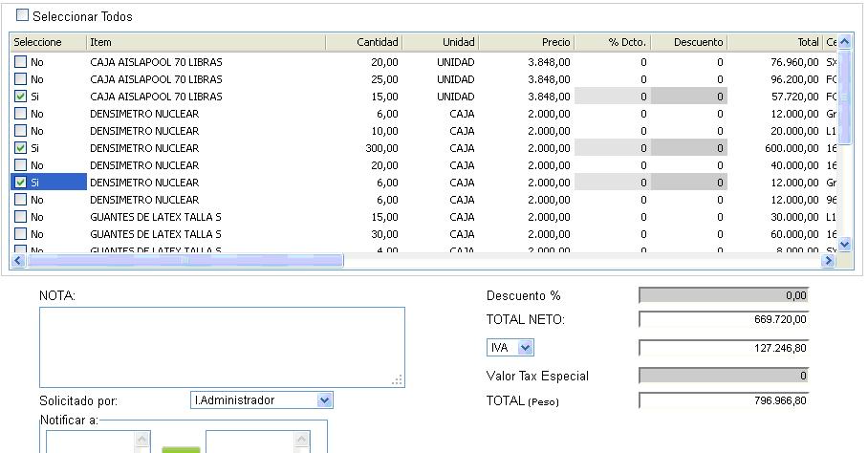
Task: Click the checked CAJA AISLAPOOL 70 LIBRAS item
Action: pos(156,97)
